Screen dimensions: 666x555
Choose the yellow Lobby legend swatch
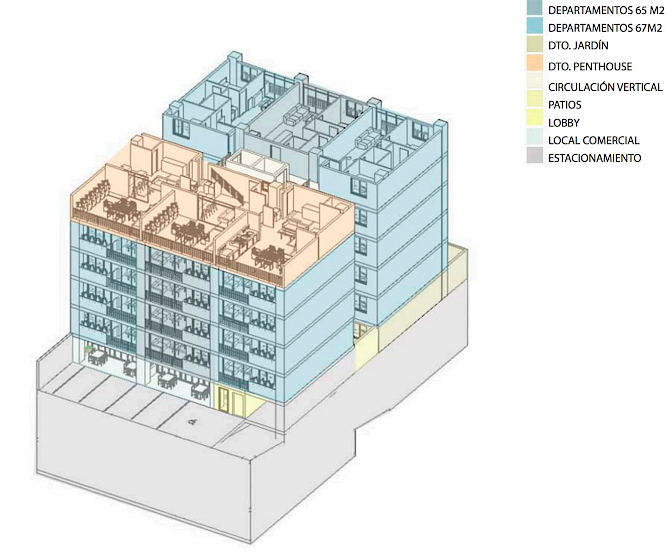537,123
